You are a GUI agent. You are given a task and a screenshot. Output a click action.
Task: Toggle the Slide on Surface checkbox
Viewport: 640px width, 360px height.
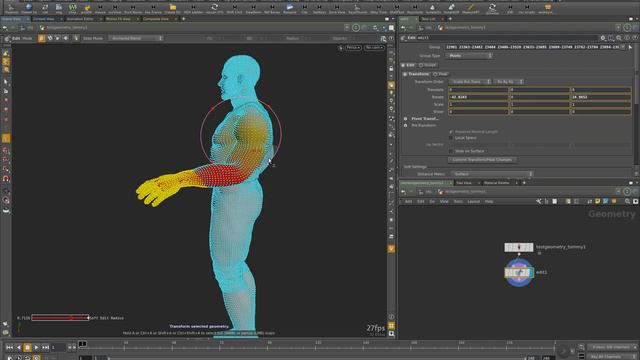(451, 151)
